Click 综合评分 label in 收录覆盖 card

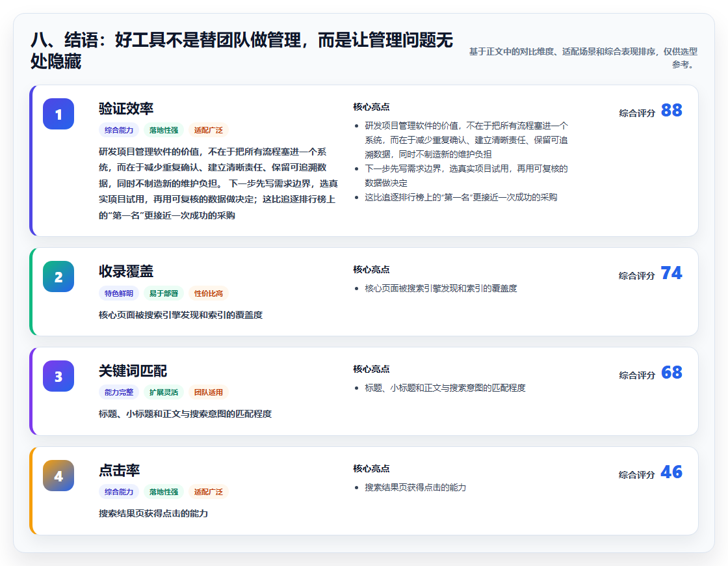(x=637, y=276)
